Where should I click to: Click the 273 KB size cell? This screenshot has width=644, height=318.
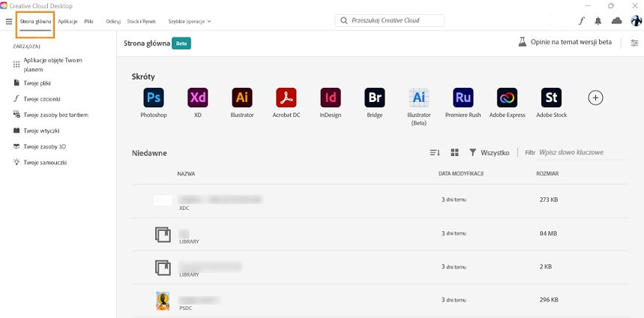pos(548,199)
